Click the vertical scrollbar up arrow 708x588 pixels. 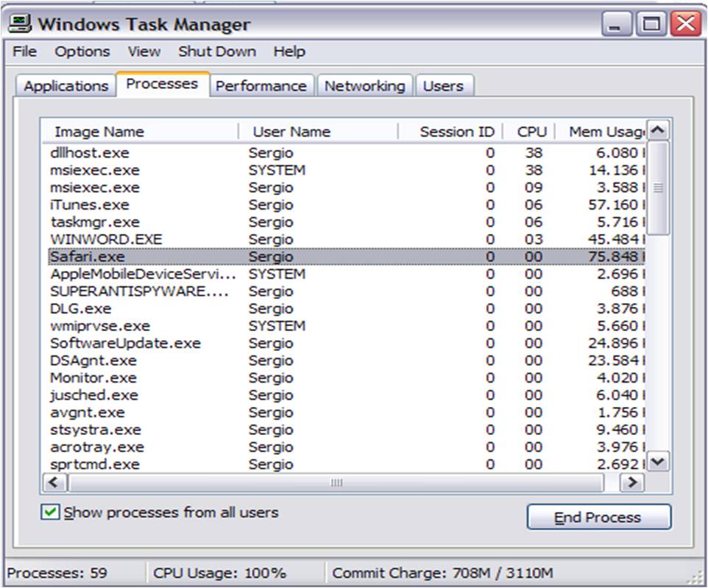click(x=658, y=130)
